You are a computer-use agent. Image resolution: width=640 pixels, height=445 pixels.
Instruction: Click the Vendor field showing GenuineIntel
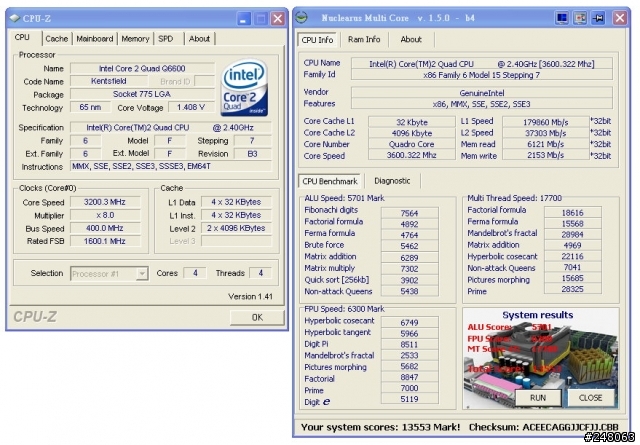coord(482,93)
